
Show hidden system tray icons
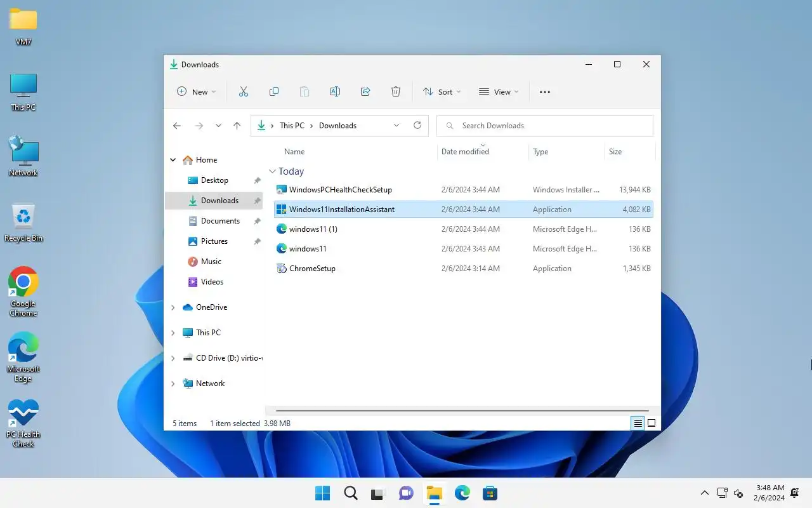tap(704, 493)
